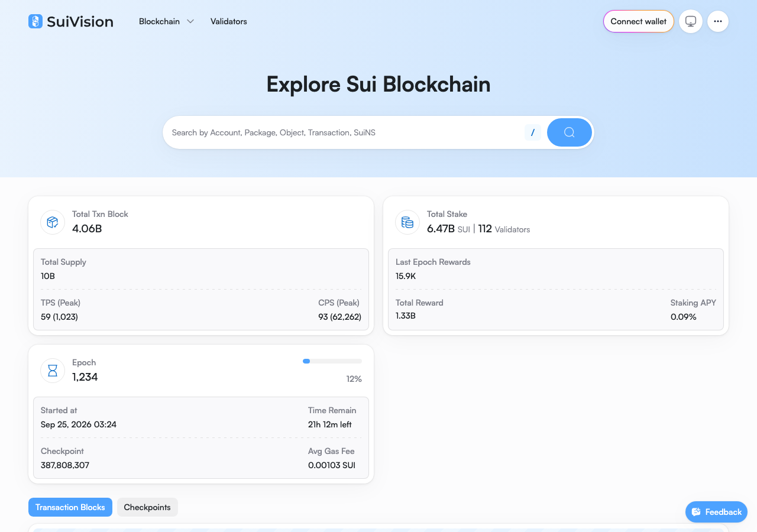
Task: Expand the Blockchain dropdown chevron
Action: [190, 21]
